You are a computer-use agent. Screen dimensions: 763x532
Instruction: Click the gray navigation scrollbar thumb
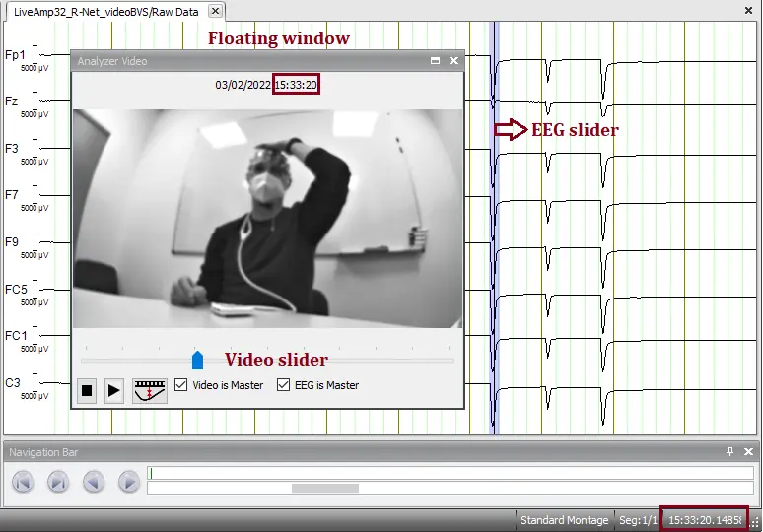tap(325, 488)
